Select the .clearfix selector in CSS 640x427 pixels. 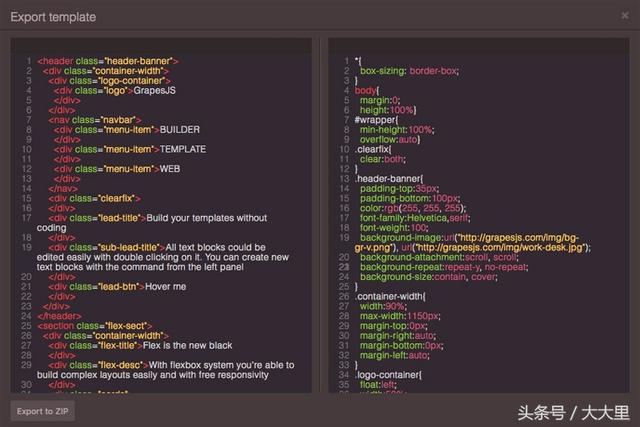(x=373, y=149)
